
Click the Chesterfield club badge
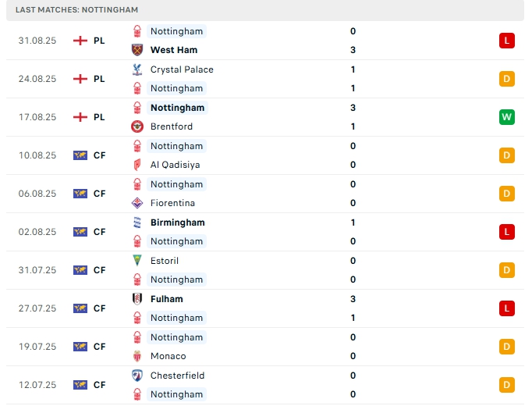pyautogui.click(x=137, y=376)
